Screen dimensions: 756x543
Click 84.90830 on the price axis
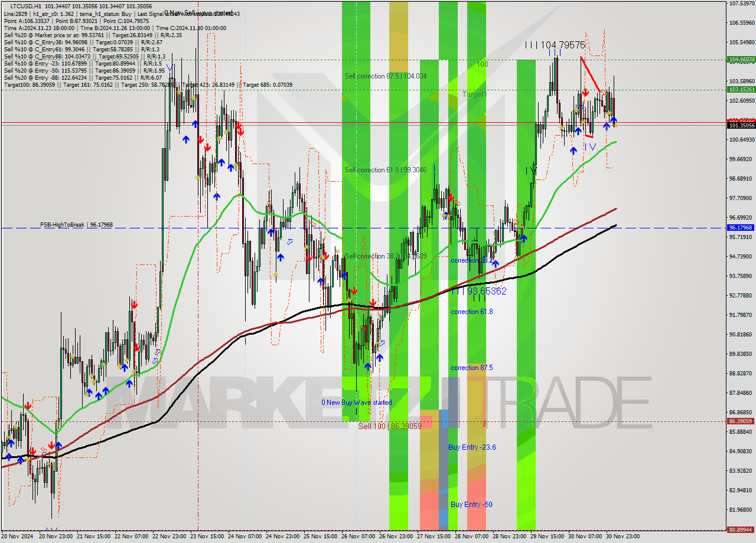pyautogui.click(x=741, y=452)
